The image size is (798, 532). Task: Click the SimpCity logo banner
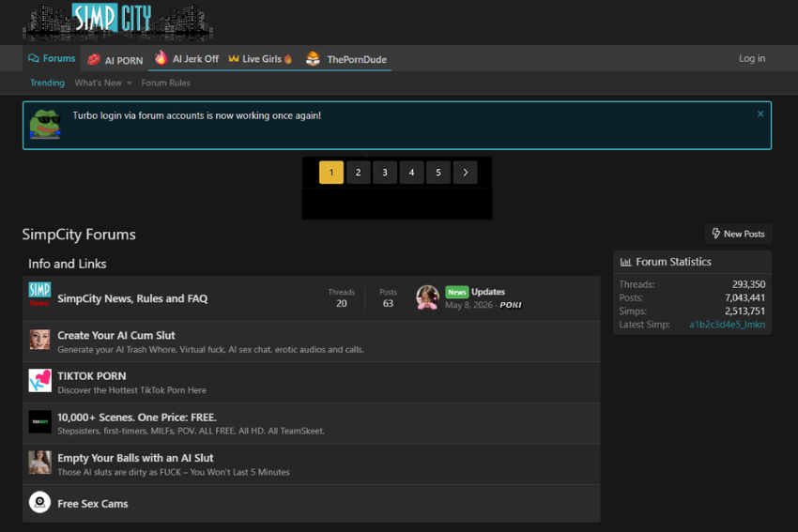pos(117,22)
